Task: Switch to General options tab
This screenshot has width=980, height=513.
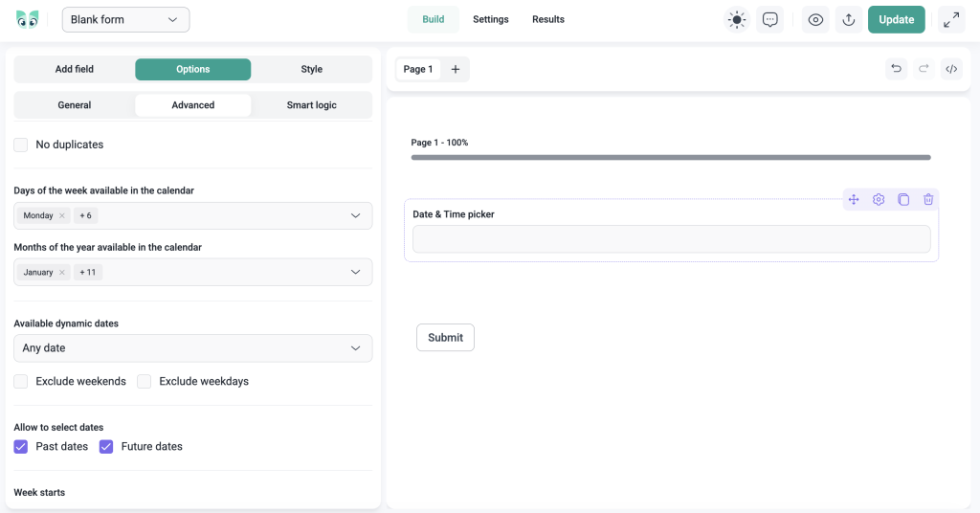Action: pyautogui.click(x=75, y=105)
